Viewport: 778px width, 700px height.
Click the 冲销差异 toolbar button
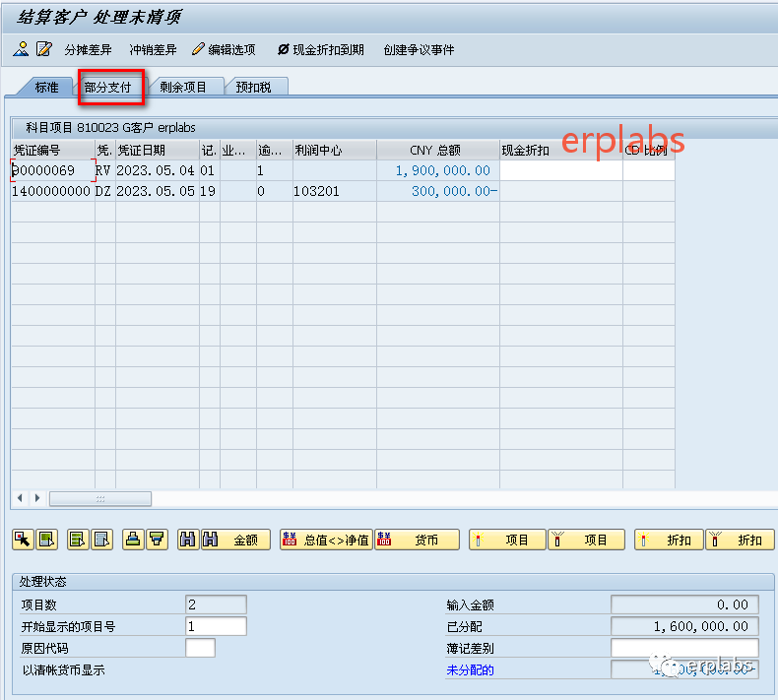point(153,49)
